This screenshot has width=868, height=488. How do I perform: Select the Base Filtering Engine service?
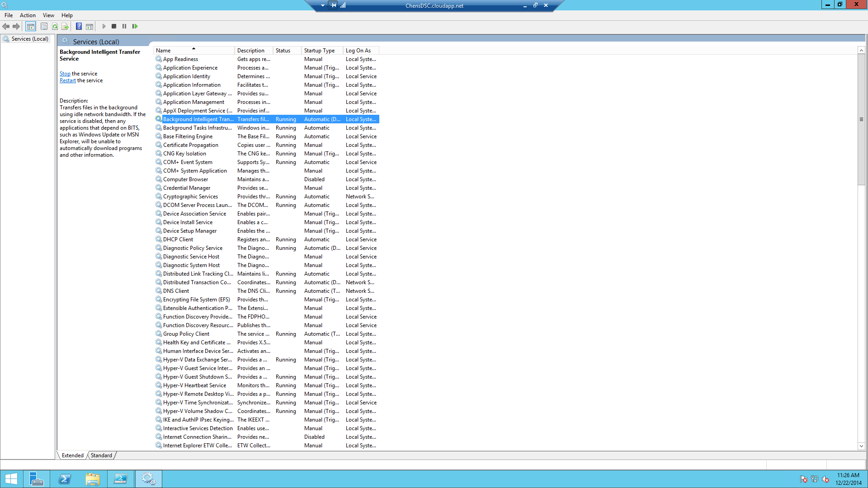tap(266, 136)
